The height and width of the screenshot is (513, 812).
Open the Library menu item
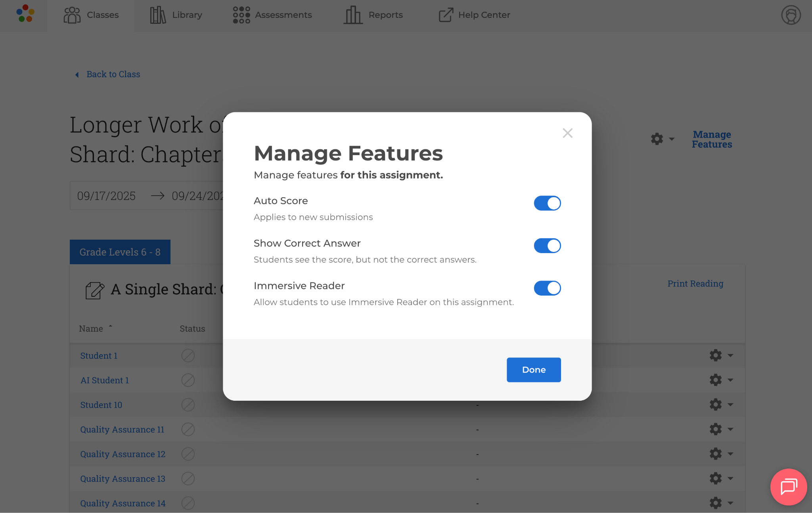pos(176,15)
